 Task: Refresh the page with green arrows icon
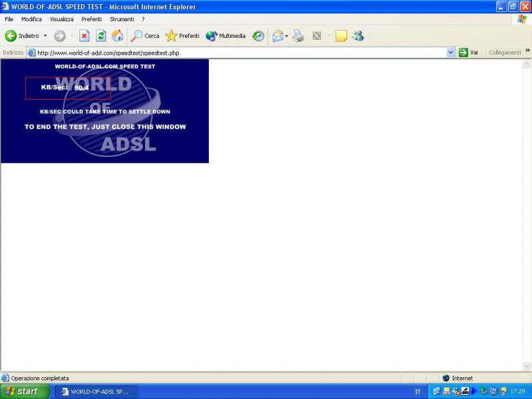(x=101, y=36)
